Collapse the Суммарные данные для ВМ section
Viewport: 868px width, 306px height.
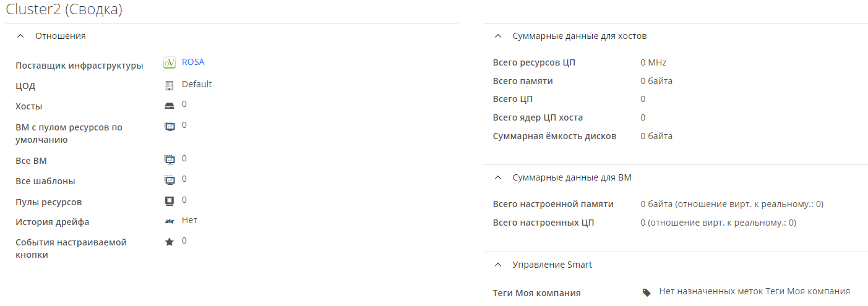(498, 177)
